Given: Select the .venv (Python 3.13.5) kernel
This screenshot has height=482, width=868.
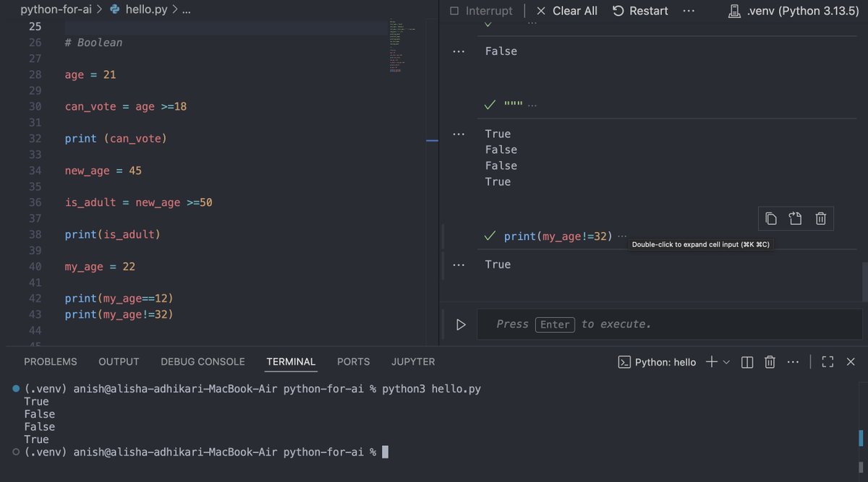Looking at the screenshot, I should point(794,11).
